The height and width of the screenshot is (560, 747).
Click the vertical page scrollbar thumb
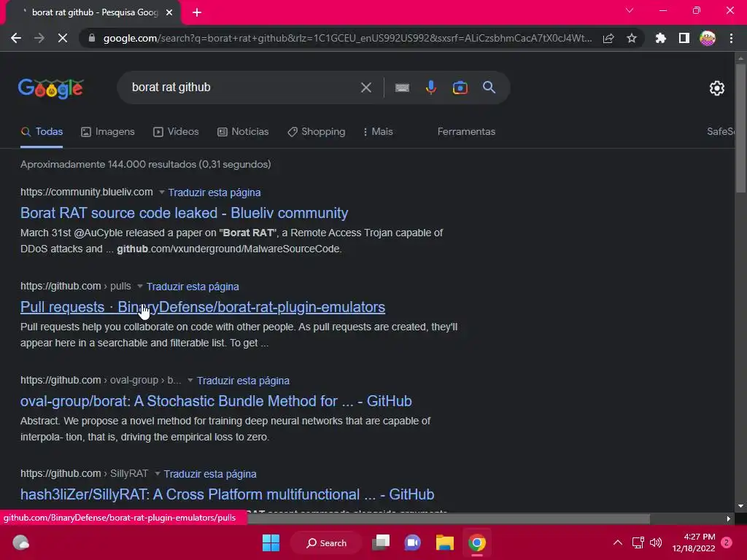point(740,128)
